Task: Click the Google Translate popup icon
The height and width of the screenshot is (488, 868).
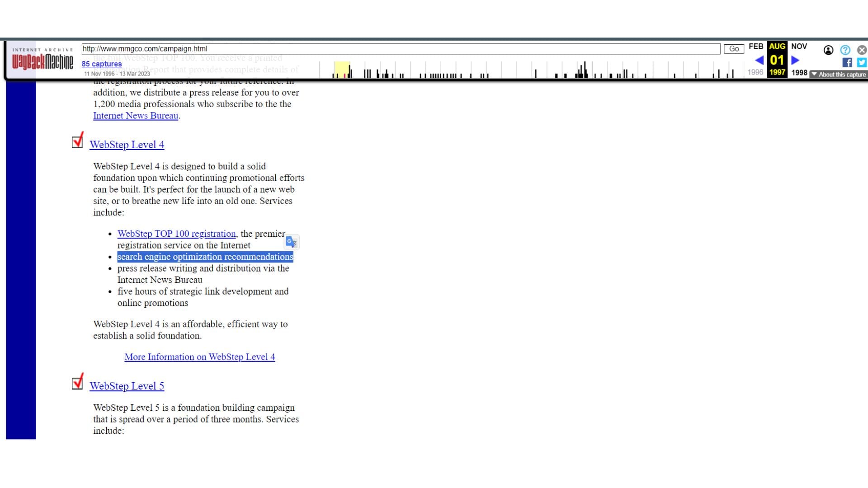Action: [292, 242]
